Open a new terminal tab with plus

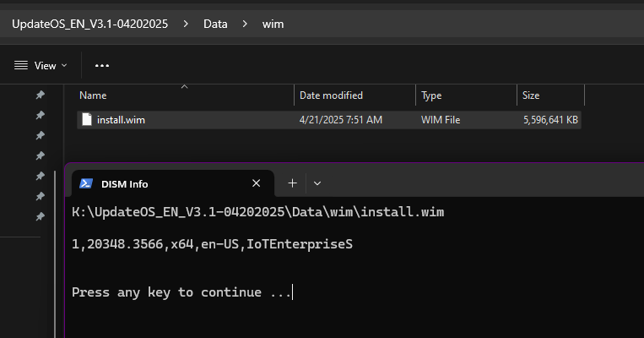292,183
